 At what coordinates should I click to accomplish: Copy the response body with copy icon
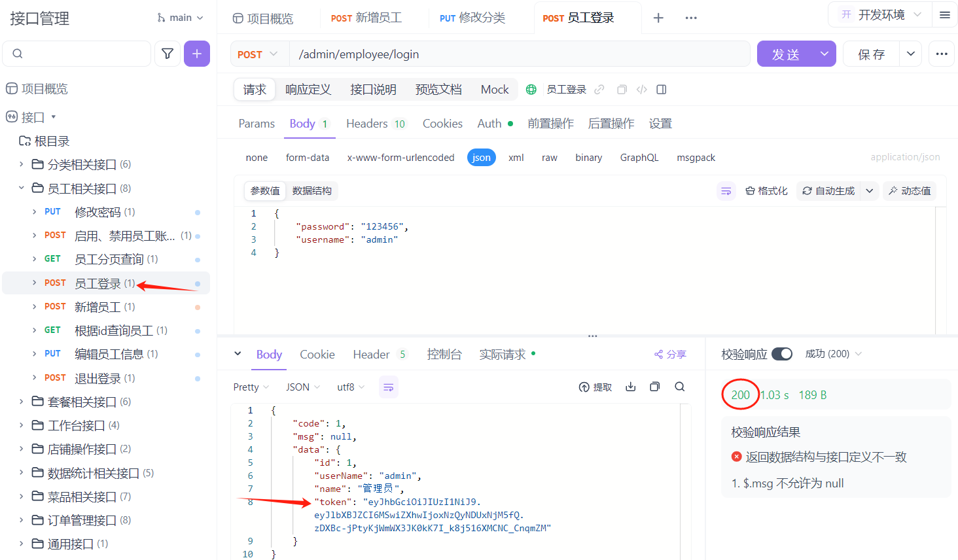[x=654, y=387]
